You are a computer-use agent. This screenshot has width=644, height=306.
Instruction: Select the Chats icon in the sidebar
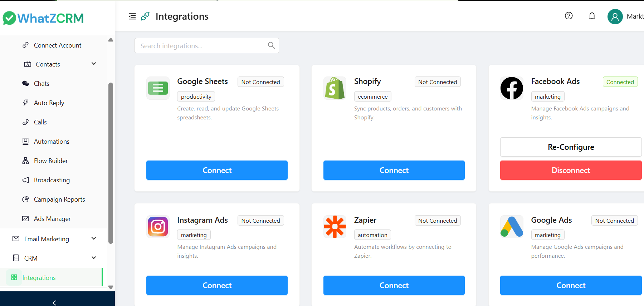point(25,83)
